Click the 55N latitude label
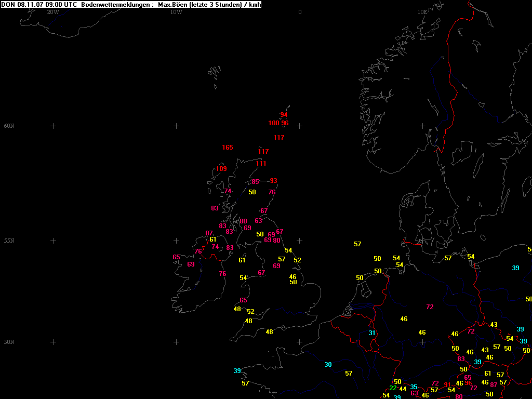Viewport: 532px width, 399px height. pyautogui.click(x=9, y=241)
